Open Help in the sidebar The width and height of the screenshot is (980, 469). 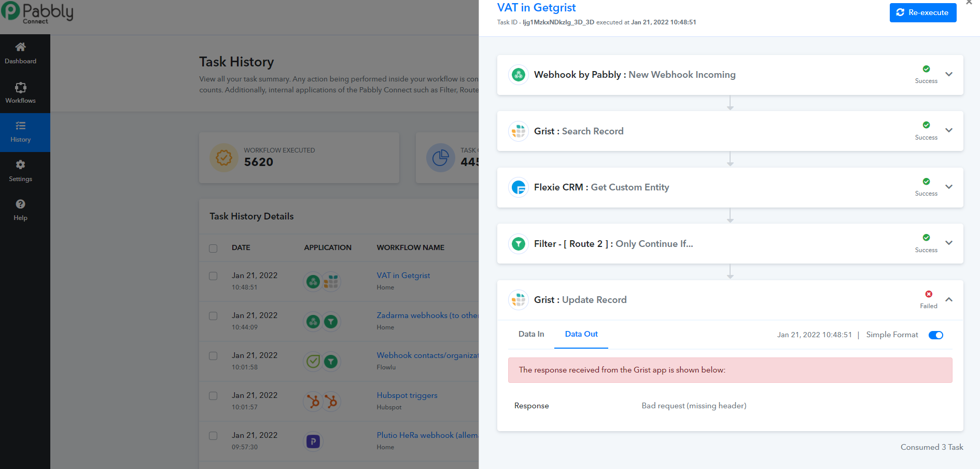21,210
